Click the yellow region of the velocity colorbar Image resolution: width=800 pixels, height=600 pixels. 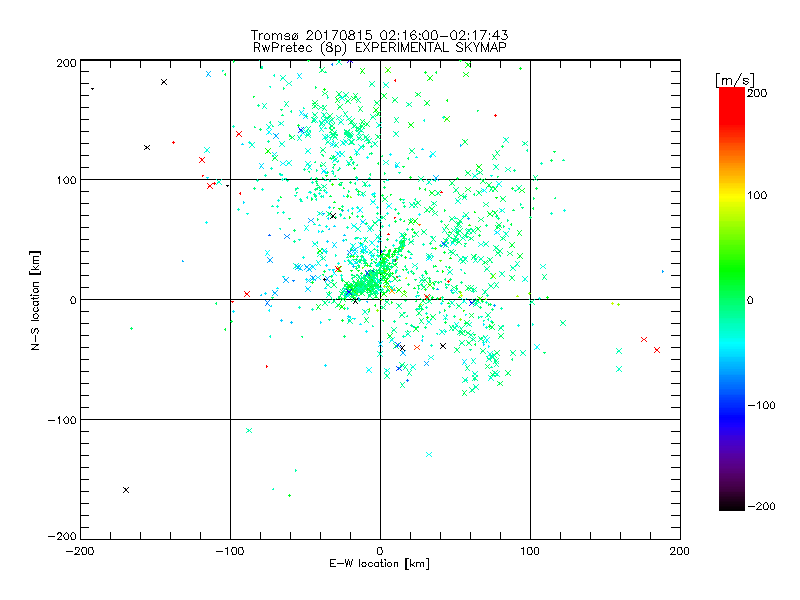732,196
